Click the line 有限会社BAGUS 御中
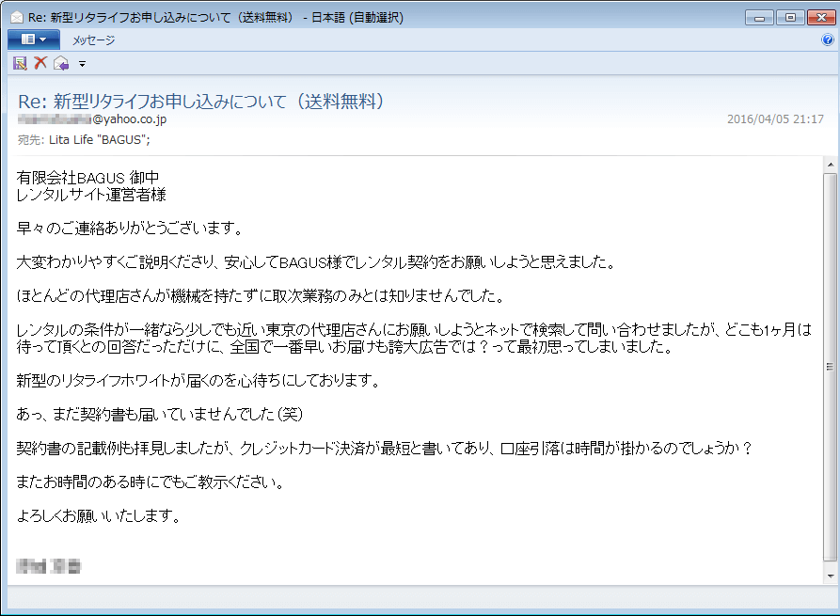 87,178
